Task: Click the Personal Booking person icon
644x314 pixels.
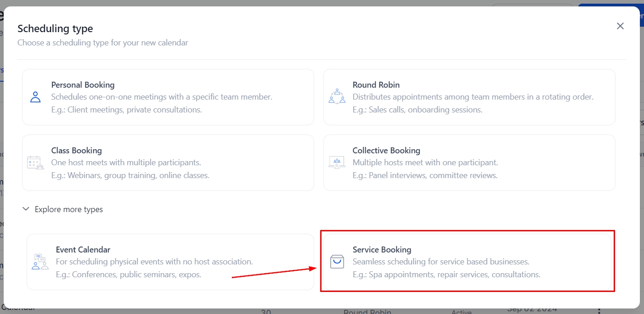Action: 35,97
